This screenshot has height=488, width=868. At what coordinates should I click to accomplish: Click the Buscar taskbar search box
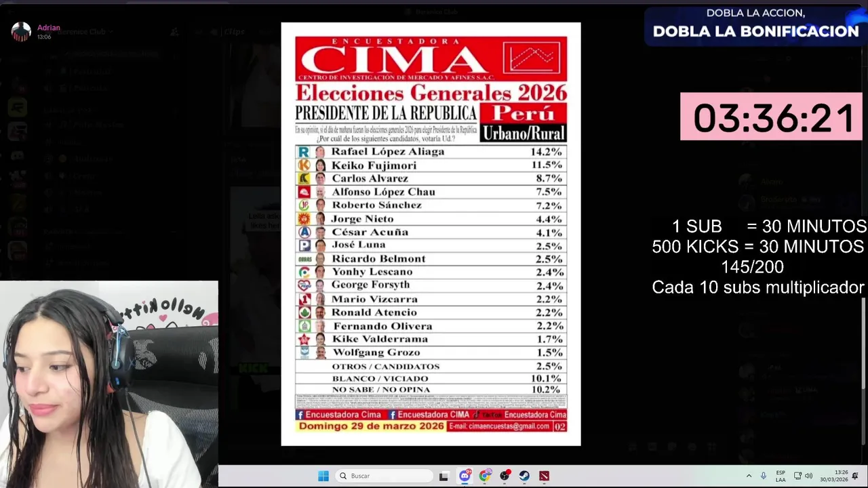pyautogui.click(x=383, y=476)
